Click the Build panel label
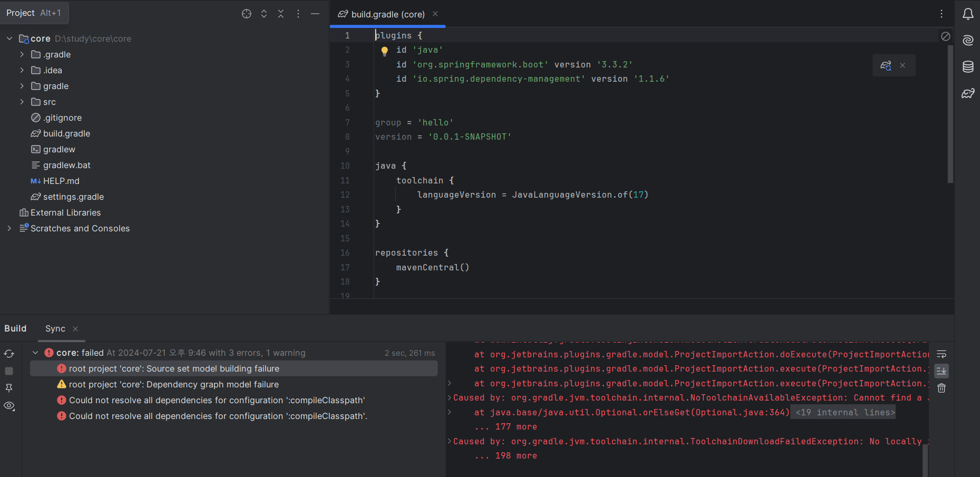 click(x=15, y=328)
